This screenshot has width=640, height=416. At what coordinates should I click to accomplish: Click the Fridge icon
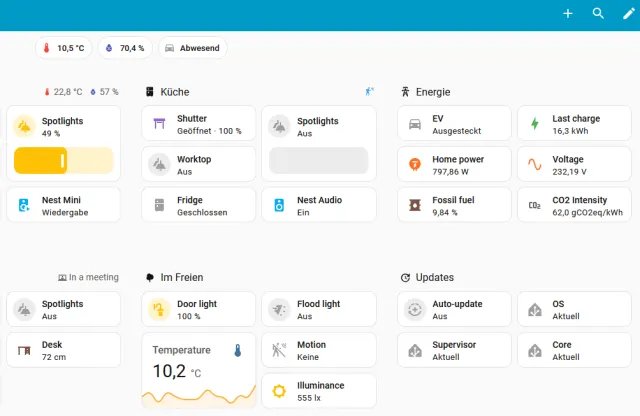[x=160, y=205]
